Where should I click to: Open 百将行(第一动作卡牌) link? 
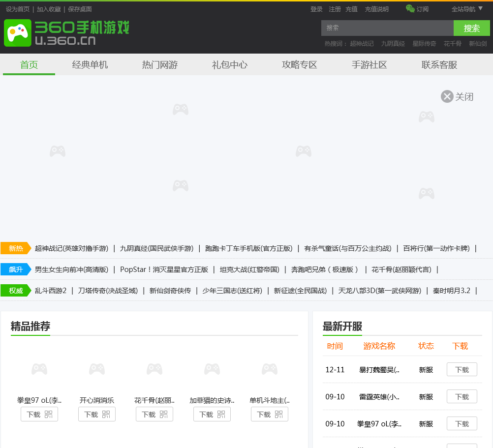coord(436,248)
